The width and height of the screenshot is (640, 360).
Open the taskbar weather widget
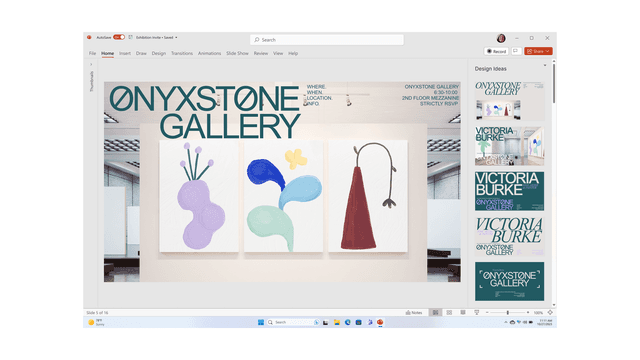[x=97, y=322]
